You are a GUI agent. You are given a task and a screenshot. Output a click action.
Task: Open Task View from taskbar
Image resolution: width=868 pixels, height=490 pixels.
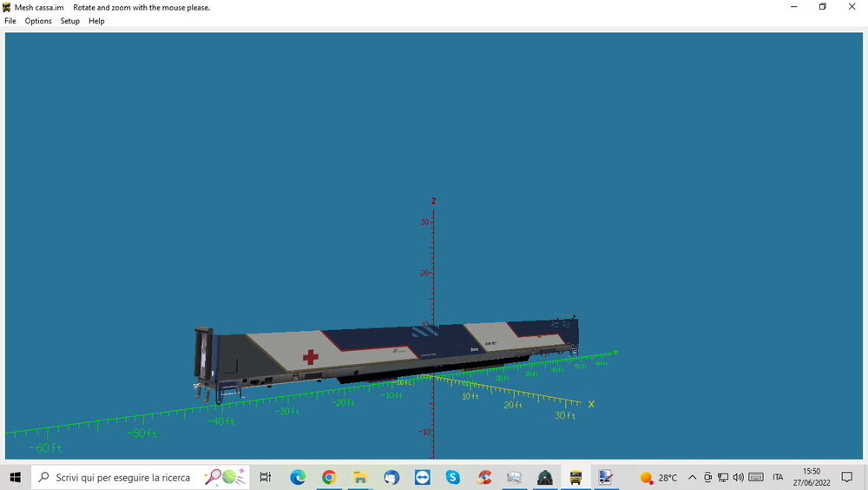click(x=266, y=477)
